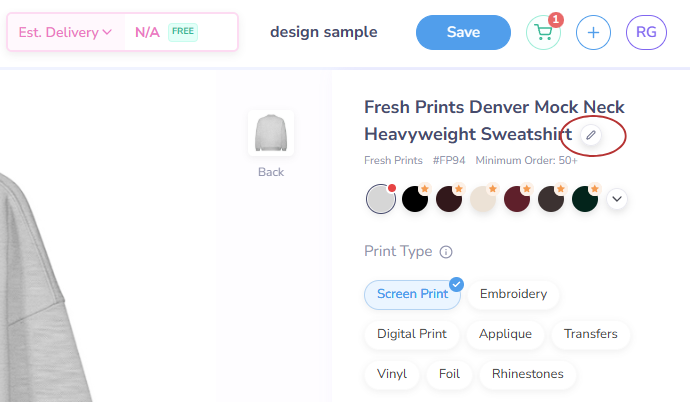This screenshot has width=690, height=402.
Task: Click the Rhinestones option
Action: [527, 374]
